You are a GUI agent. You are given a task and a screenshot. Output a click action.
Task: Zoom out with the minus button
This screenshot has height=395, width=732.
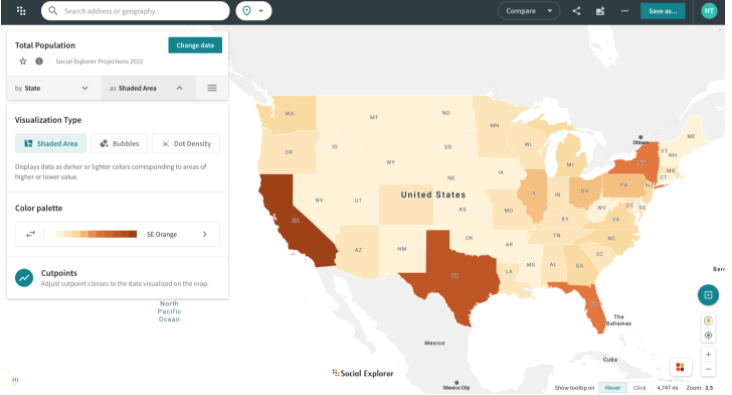[708, 369]
